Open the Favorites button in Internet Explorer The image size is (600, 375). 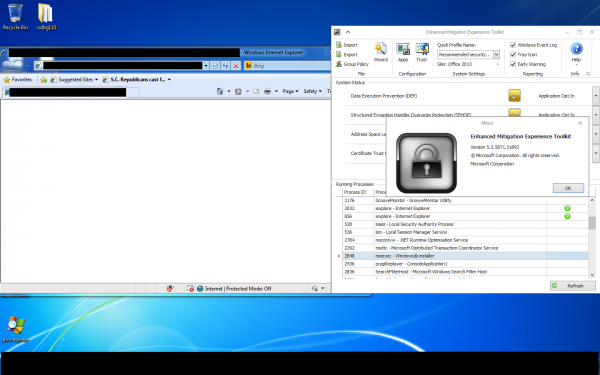pyautogui.click(x=18, y=80)
